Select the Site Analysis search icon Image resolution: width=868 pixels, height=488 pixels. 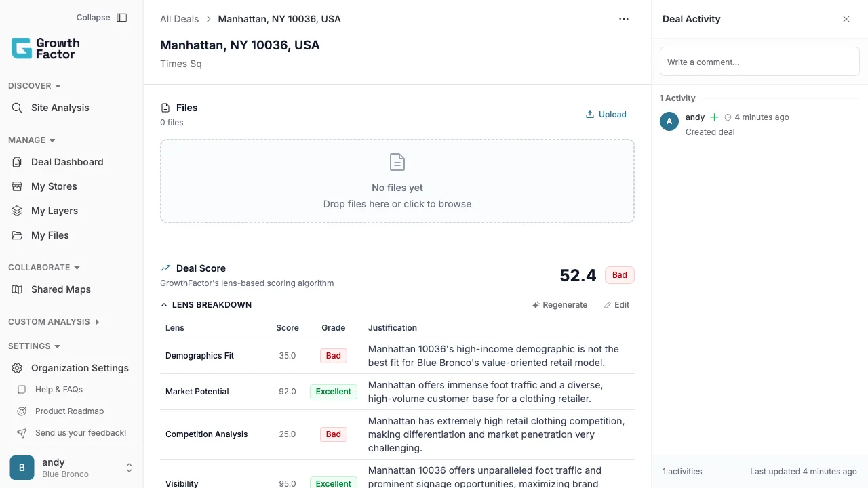pyautogui.click(x=16, y=108)
